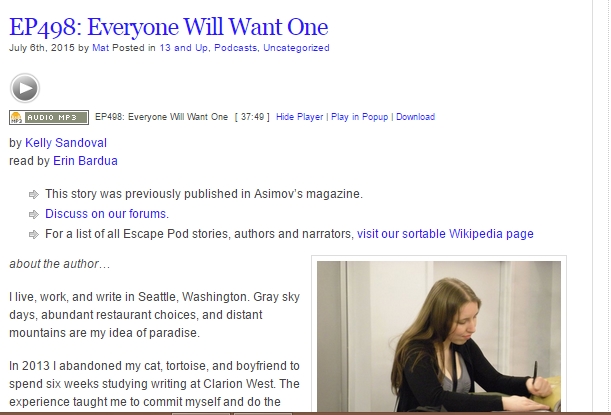Click Discuss on our forums
The height and width of the screenshot is (415, 611).
click(107, 214)
